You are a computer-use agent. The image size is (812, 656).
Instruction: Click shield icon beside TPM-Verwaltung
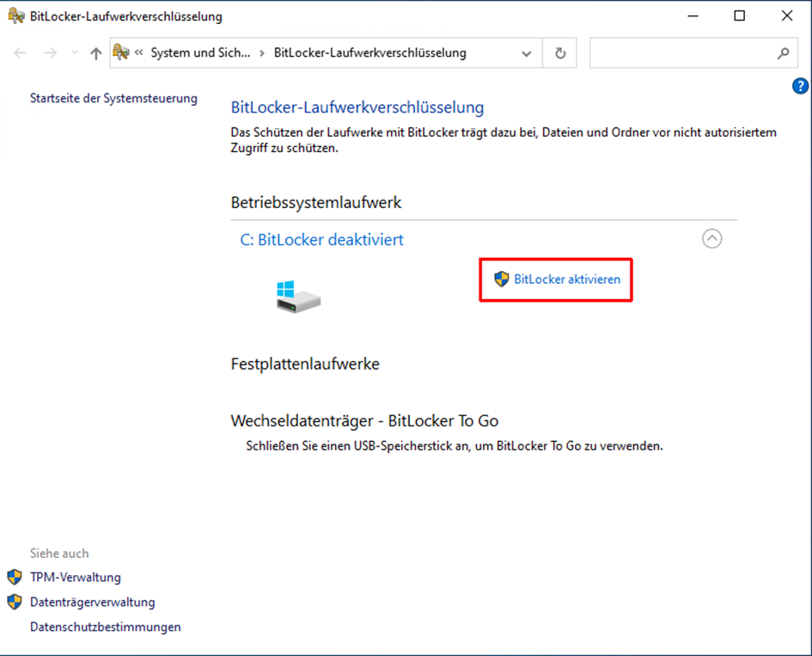click(15, 577)
